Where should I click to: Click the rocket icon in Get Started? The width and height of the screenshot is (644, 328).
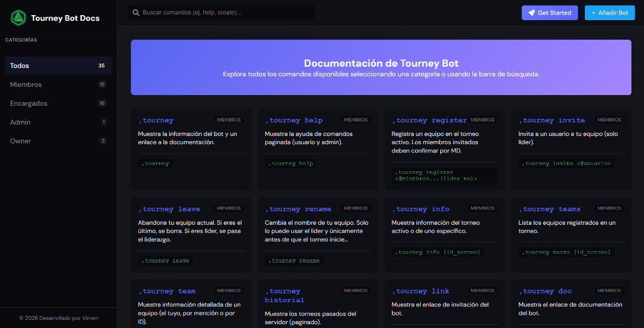click(531, 13)
